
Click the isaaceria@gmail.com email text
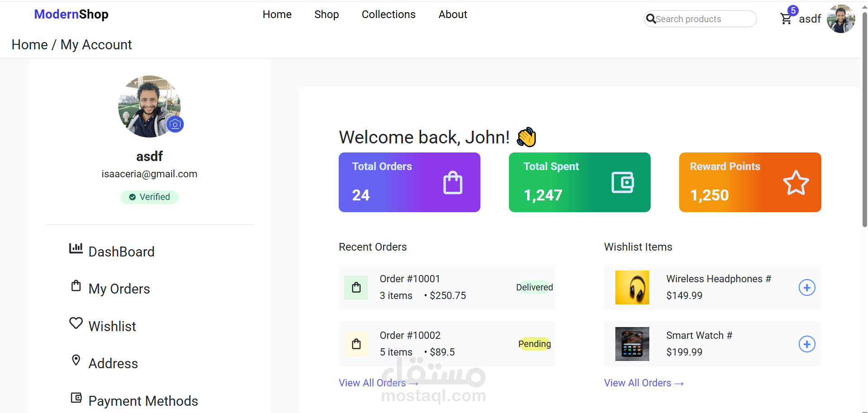coord(149,174)
